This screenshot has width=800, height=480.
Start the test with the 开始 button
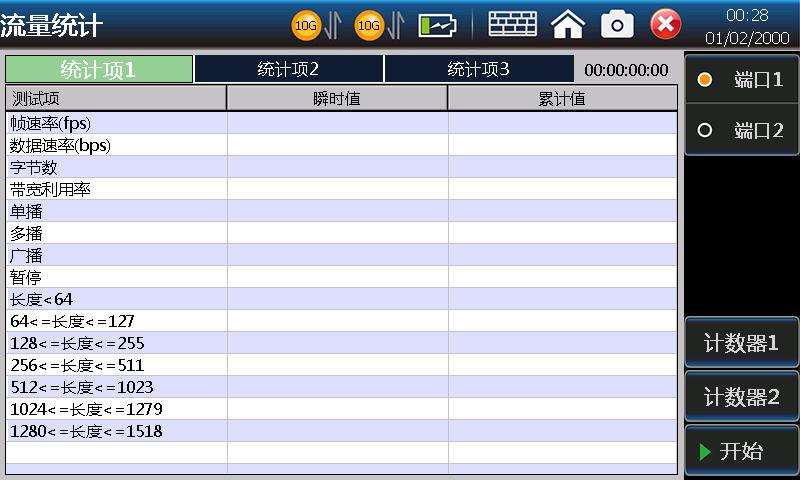[x=741, y=451]
